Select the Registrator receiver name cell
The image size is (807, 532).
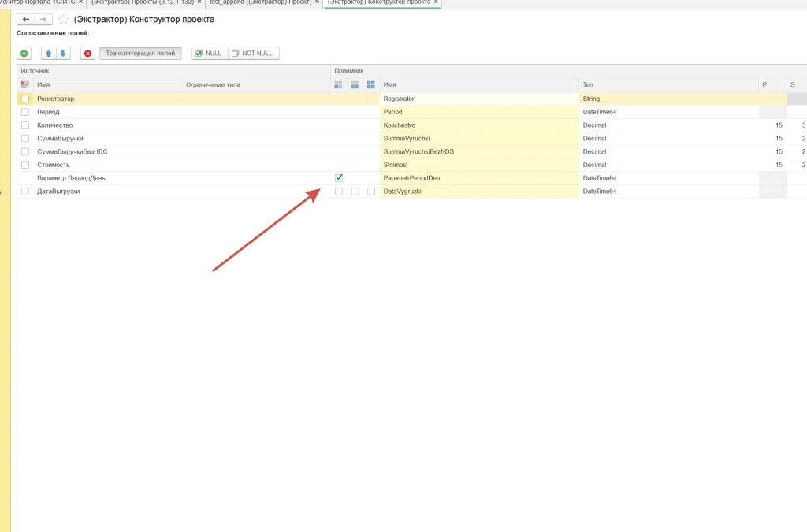tap(479, 99)
